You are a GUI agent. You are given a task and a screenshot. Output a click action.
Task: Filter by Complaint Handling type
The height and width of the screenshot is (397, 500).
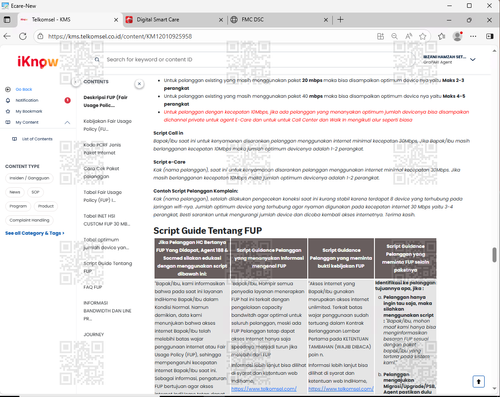pos(29,220)
